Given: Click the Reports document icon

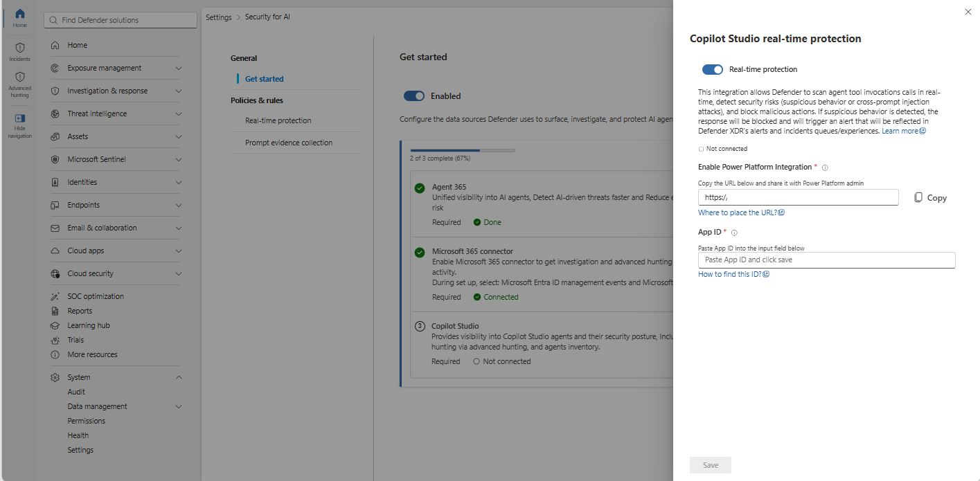Looking at the screenshot, I should point(55,311).
